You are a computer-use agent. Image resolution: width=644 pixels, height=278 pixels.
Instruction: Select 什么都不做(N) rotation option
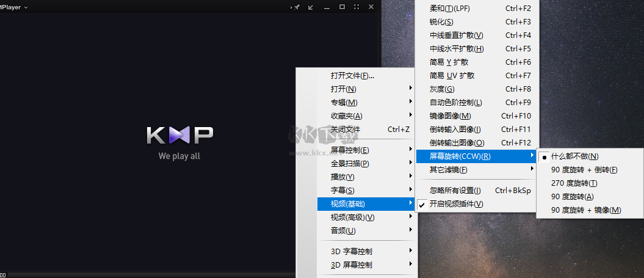(574, 156)
